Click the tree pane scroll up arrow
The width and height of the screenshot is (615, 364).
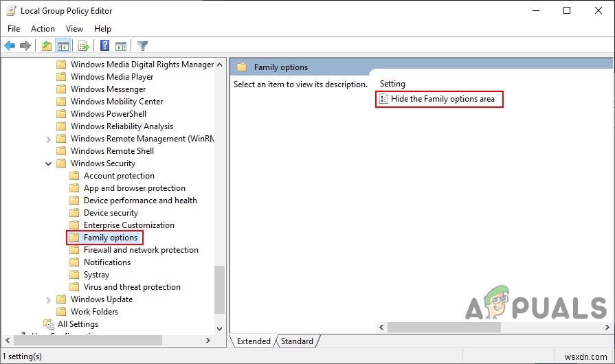pyautogui.click(x=220, y=65)
